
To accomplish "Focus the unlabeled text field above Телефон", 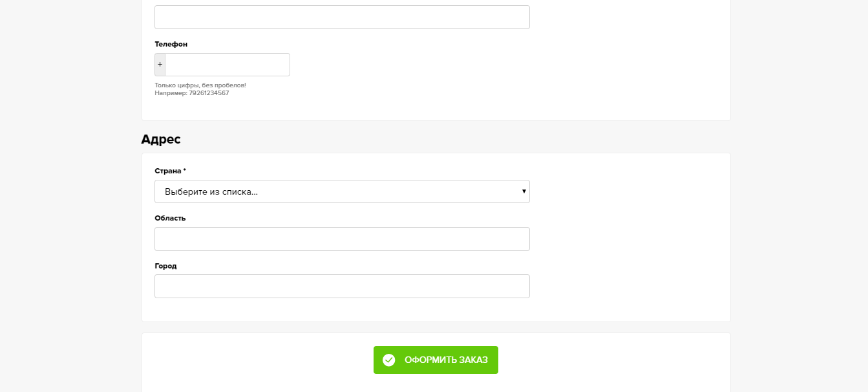I will pyautogui.click(x=342, y=17).
